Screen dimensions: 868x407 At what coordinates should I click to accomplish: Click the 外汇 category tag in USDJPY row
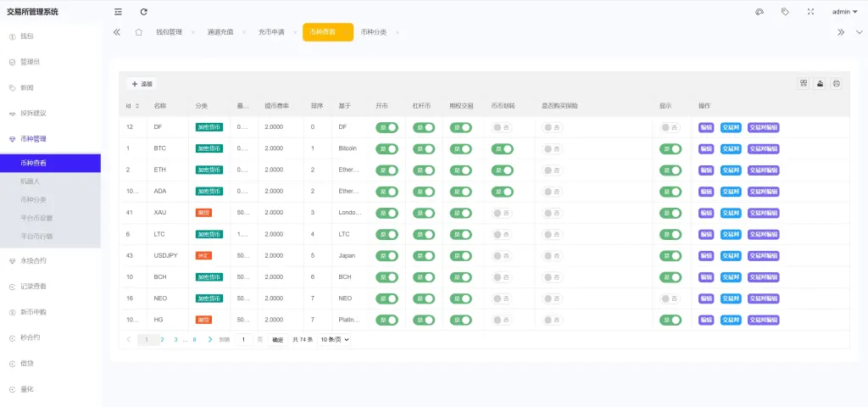point(203,256)
